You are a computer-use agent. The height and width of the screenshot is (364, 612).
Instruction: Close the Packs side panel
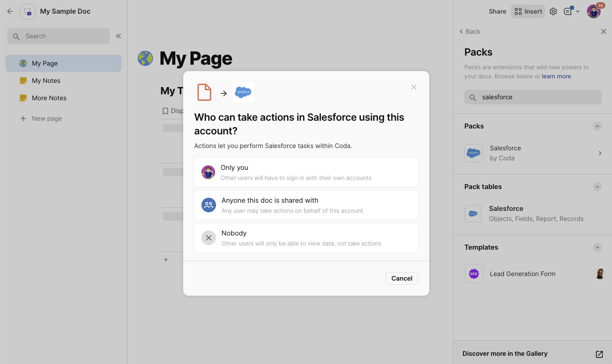603,31
